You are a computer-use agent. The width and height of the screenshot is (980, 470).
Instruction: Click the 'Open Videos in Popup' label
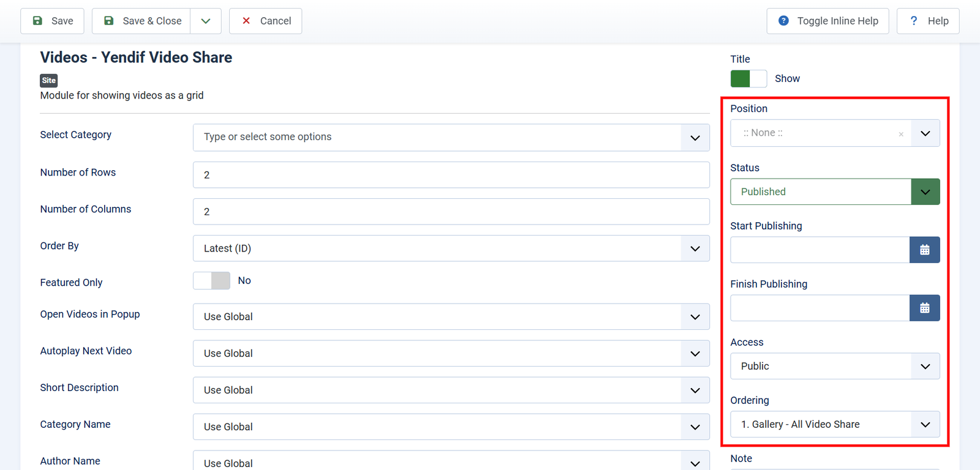(x=90, y=315)
